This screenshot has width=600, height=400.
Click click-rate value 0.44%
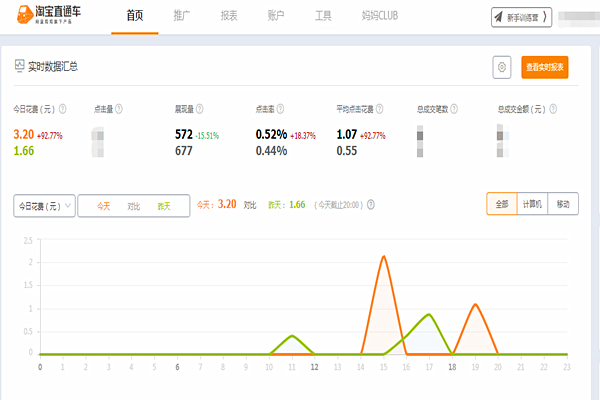click(x=271, y=151)
